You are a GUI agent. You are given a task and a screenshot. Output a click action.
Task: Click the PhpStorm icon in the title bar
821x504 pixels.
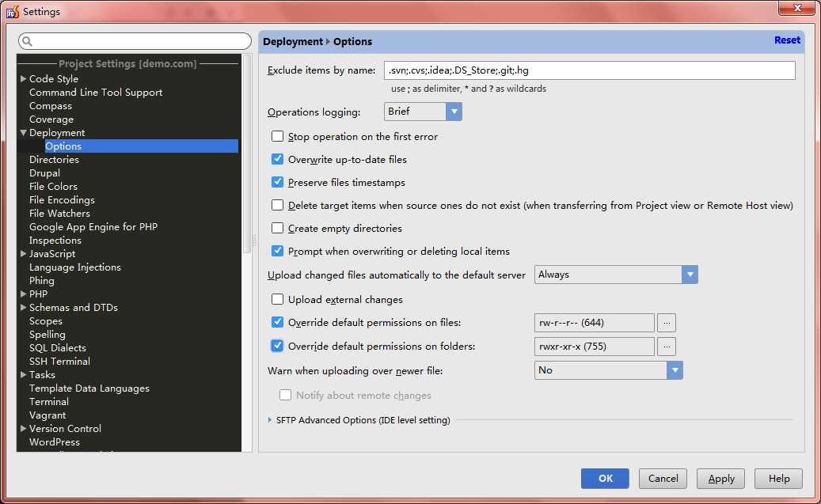click(13, 12)
